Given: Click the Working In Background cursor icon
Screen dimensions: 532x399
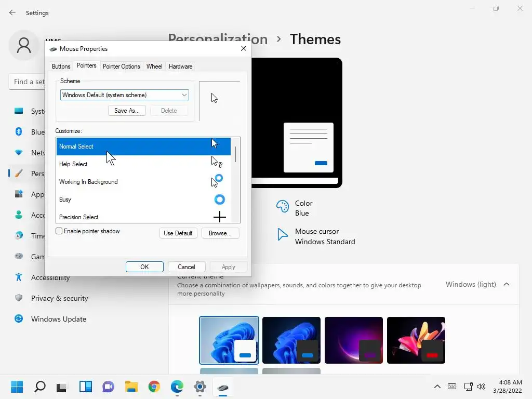Looking at the screenshot, I should (217, 181).
